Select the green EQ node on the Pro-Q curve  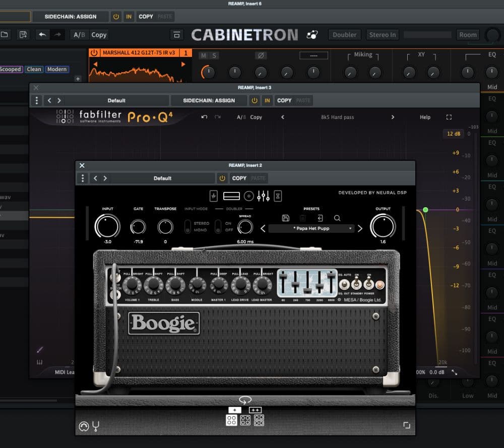coord(426,209)
